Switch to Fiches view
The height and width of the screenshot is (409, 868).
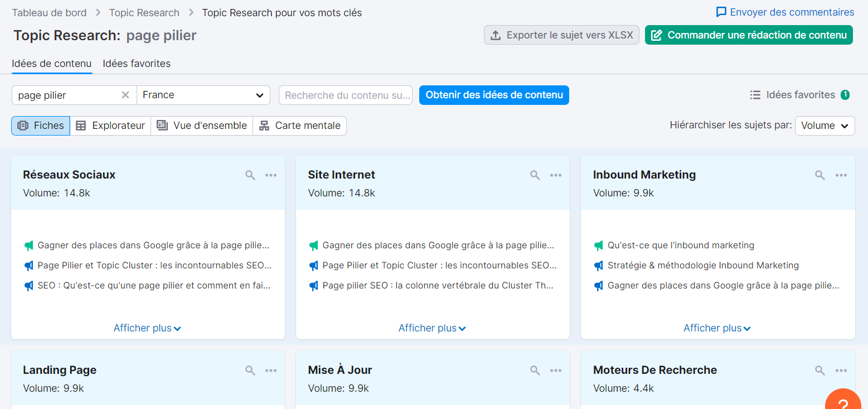tap(41, 126)
